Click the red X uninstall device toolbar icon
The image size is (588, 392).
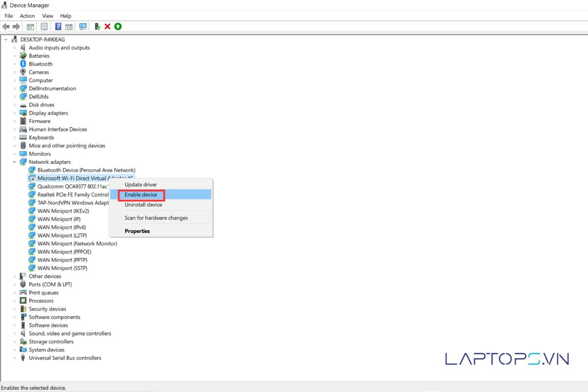coord(107,26)
